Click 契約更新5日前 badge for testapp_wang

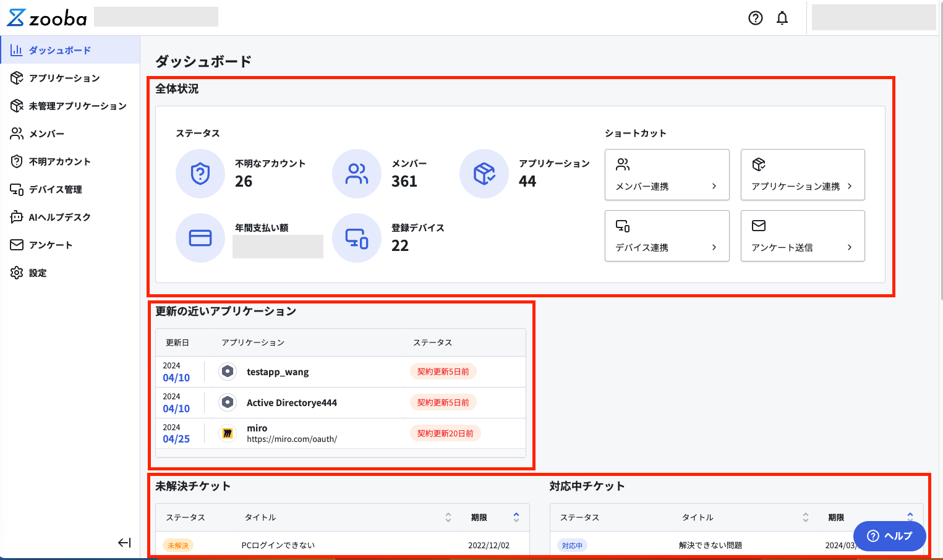pos(443,371)
